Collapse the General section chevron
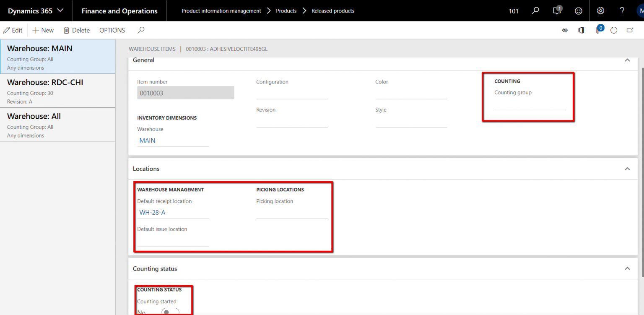The height and width of the screenshot is (315, 644). coord(627,60)
